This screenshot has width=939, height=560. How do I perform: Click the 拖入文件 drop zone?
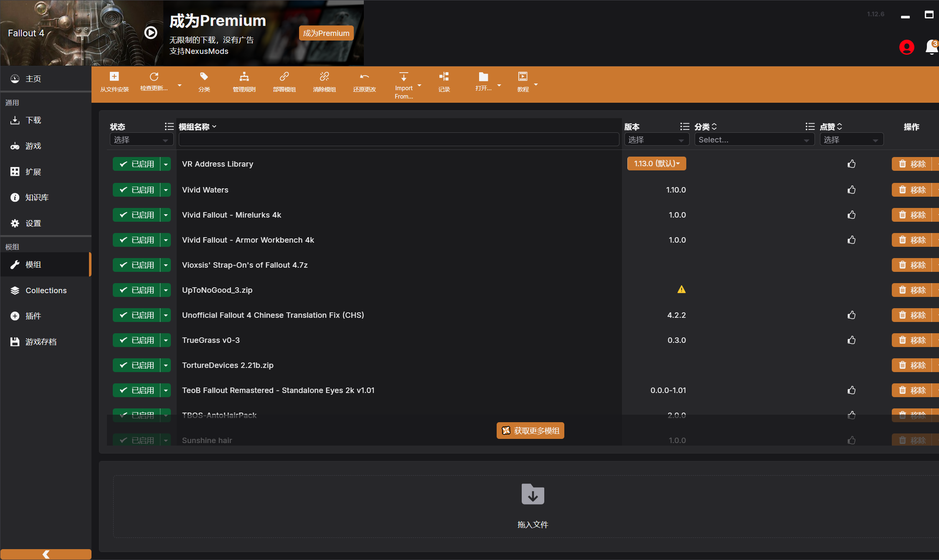(x=526, y=506)
